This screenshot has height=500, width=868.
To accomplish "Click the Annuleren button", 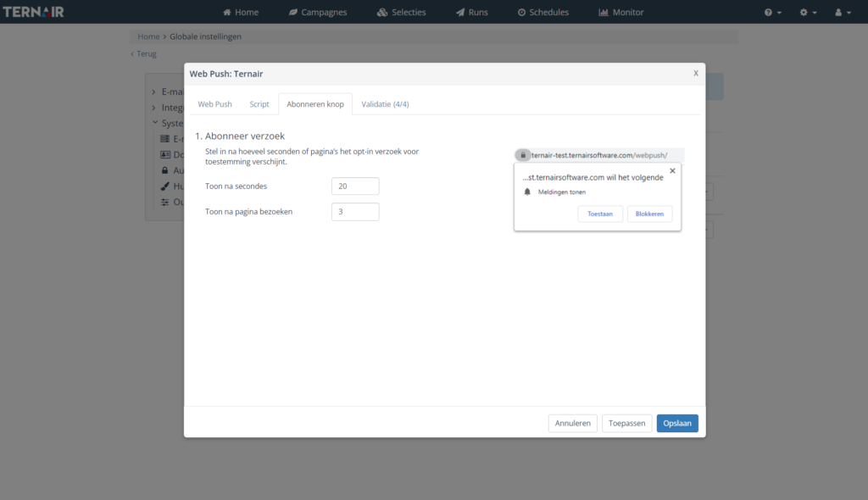I will pyautogui.click(x=573, y=423).
